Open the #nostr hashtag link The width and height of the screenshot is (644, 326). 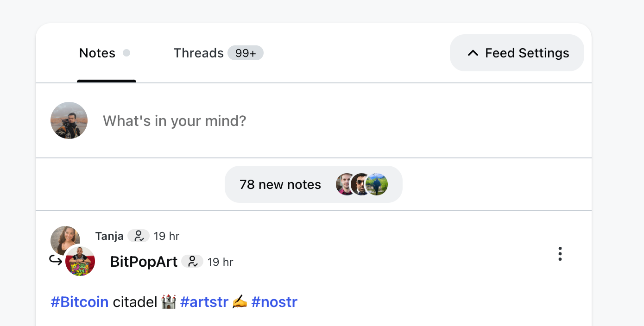point(274,302)
